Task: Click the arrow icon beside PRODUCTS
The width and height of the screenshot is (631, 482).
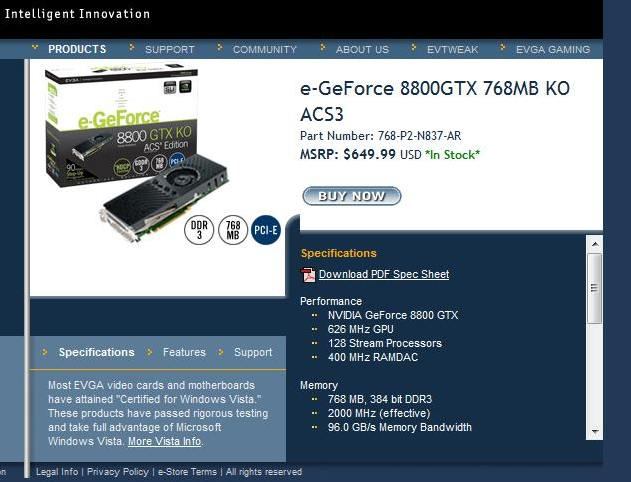Action: (35, 47)
